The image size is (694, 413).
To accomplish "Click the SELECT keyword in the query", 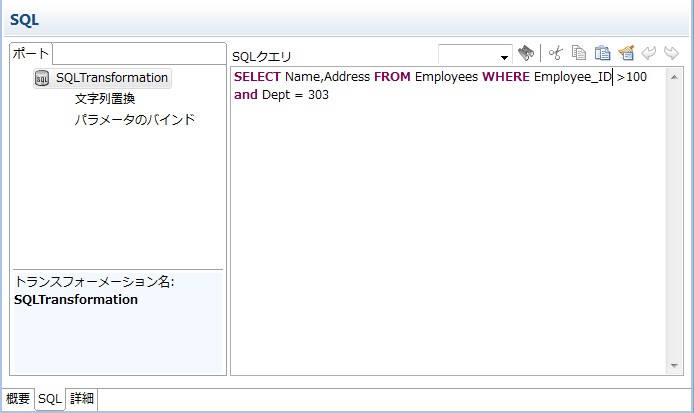I will pyautogui.click(x=257, y=77).
